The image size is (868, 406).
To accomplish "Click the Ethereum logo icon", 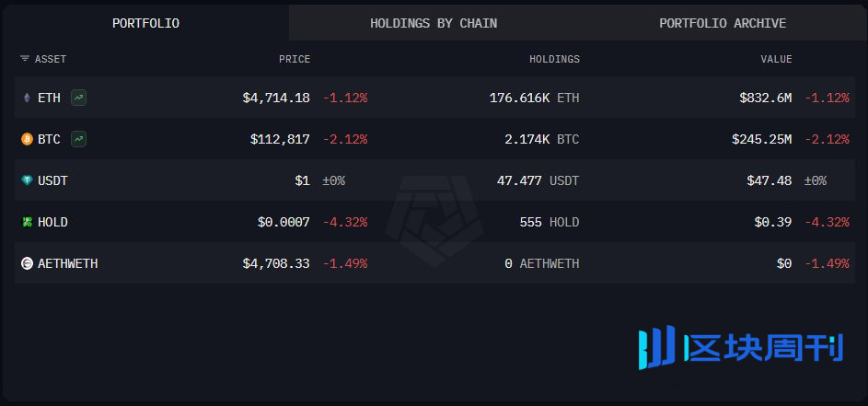I will click(x=27, y=98).
